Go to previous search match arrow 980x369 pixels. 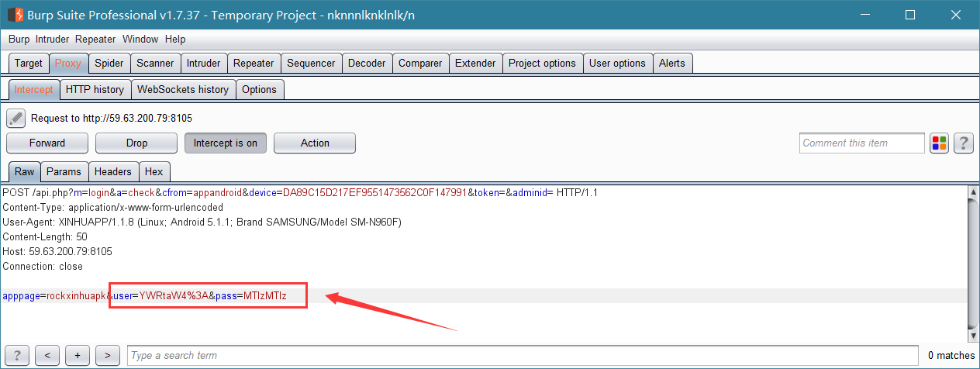[x=47, y=355]
